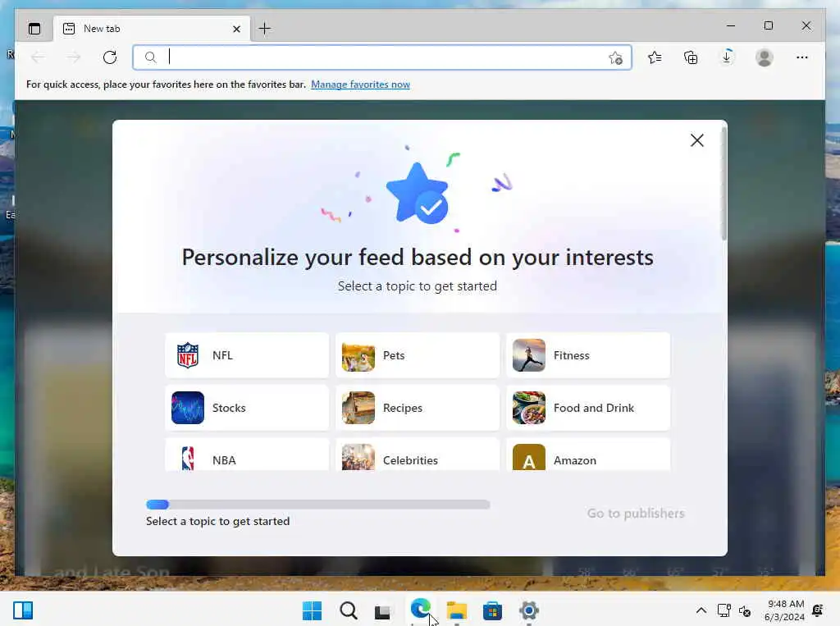This screenshot has height=626, width=840.
Task: Open the Downloads icon
Action: 727,57
